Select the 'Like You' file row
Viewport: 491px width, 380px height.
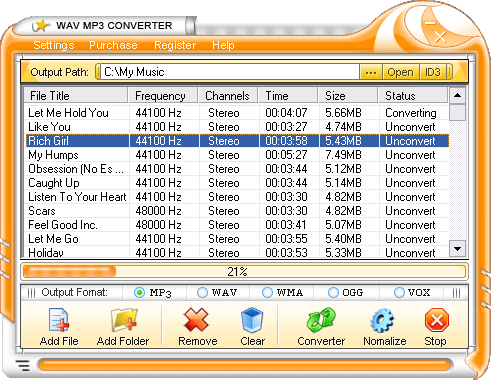tap(237, 127)
